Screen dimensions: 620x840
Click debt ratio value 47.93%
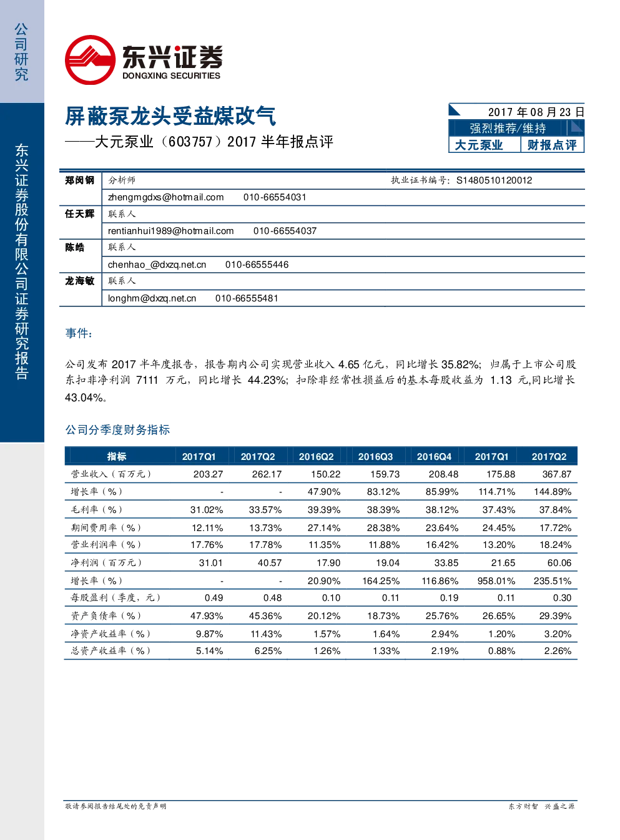pos(207,616)
